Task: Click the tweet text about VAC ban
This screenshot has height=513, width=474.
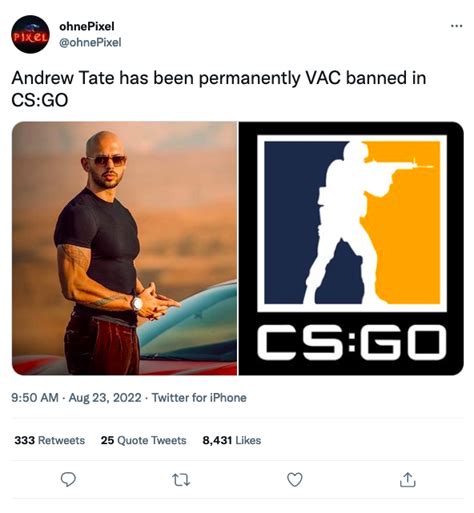Action: [219, 89]
